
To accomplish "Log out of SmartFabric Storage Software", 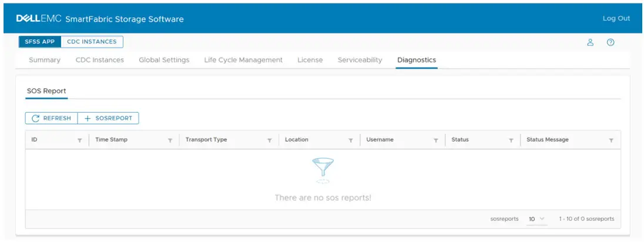I will 616,18.
